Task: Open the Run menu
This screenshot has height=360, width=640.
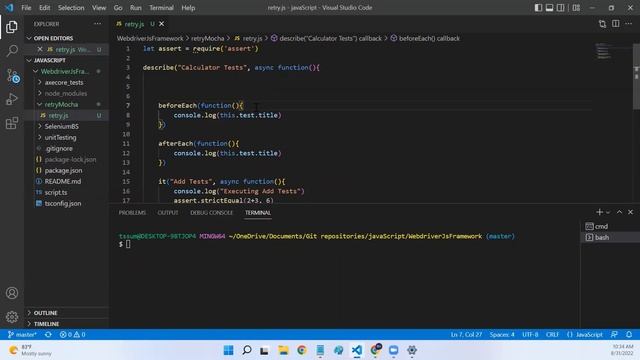Action: pos(136,8)
